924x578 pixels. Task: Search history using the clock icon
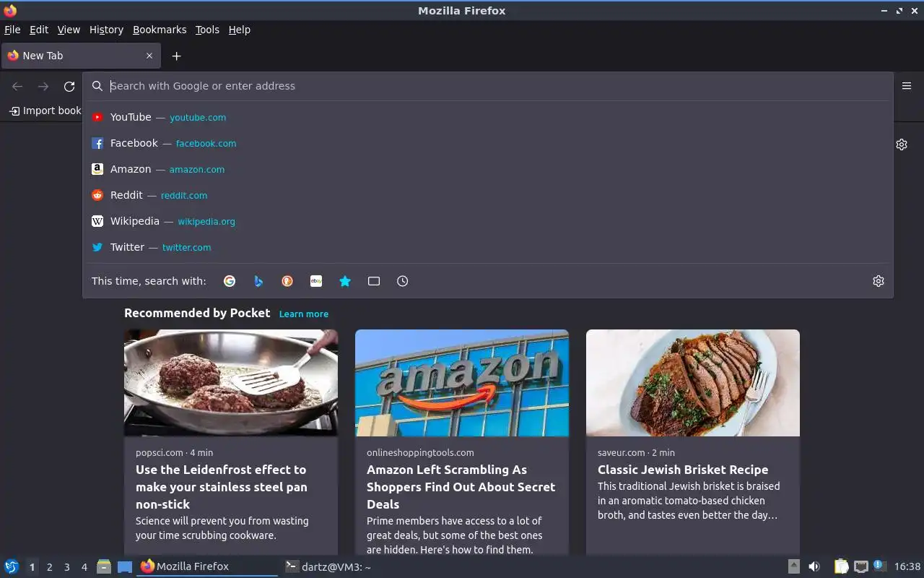click(x=403, y=281)
